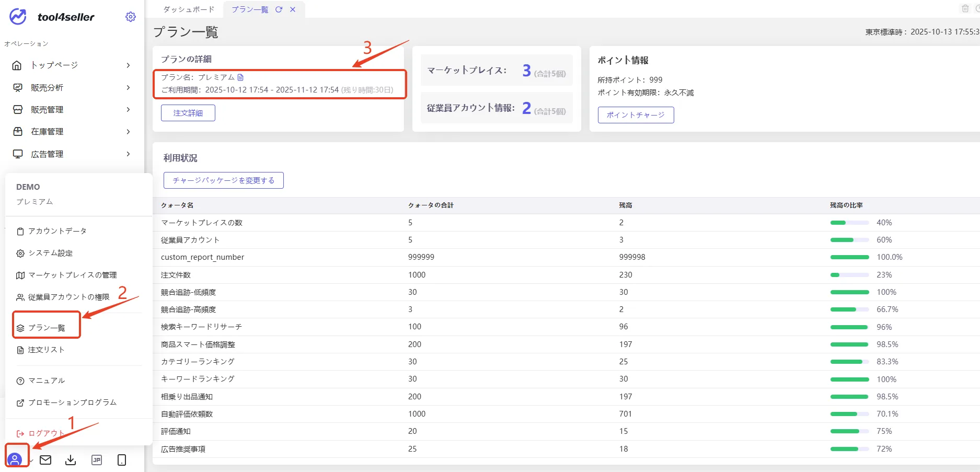Click the 従業員アカウント情報 count card
This screenshot has height=472, width=980.
[497, 108]
